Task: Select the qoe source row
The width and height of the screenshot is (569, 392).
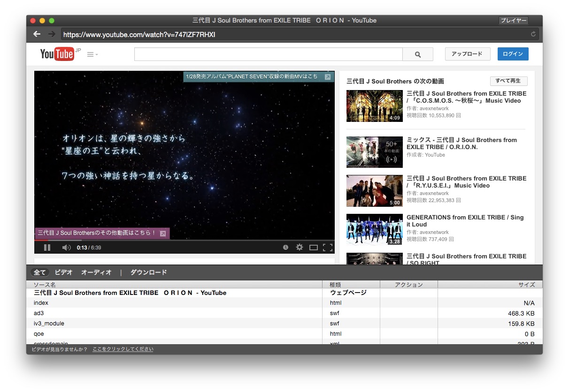Action: [x=284, y=334]
